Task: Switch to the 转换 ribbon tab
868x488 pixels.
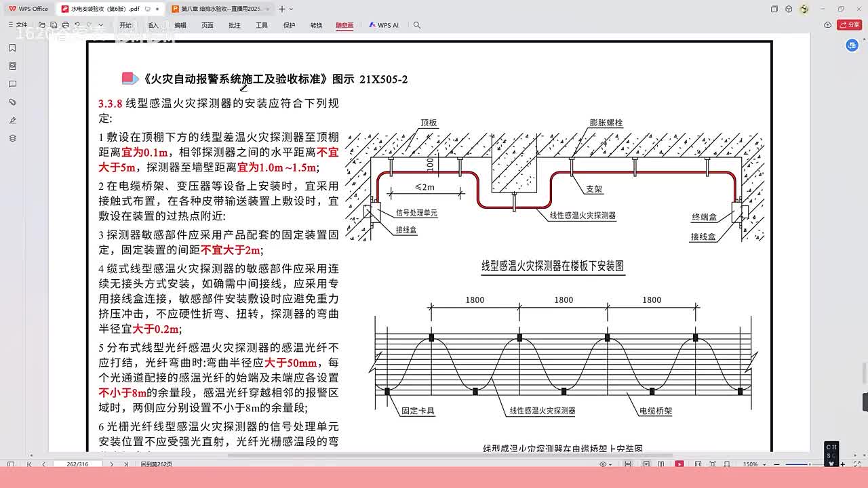Action: 317,25
